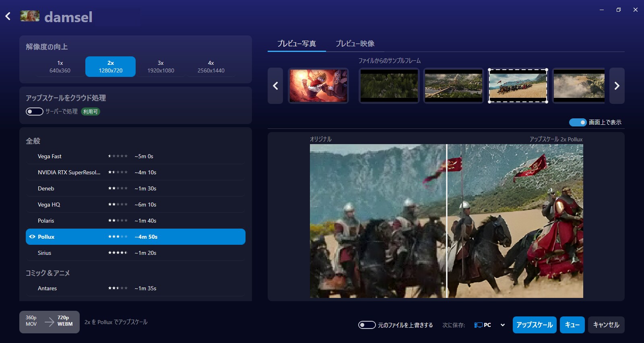Click the ~4m 50s time estimate
644x343 pixels.
pyautogui.click(x=146, y=237)
